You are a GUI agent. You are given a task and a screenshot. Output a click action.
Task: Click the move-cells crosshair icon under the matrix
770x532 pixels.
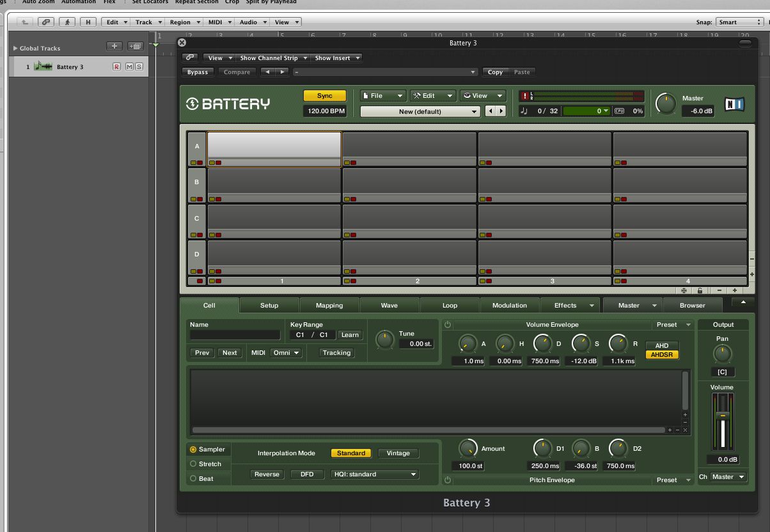684,291
